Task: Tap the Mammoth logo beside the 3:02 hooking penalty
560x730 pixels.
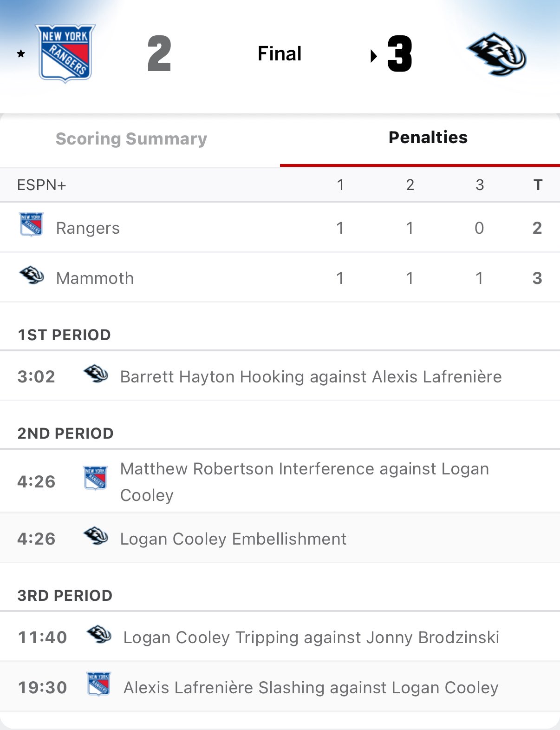Action: pos(96,374)
